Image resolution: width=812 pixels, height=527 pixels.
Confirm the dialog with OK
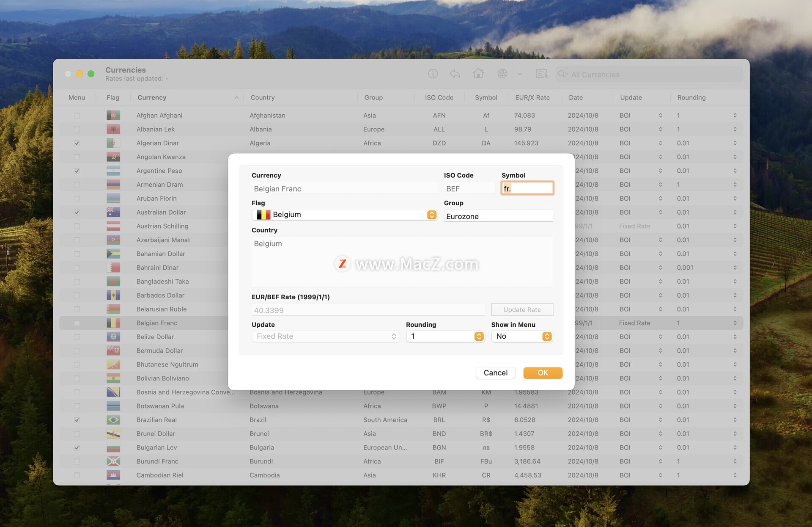click(x=543, y=372)
